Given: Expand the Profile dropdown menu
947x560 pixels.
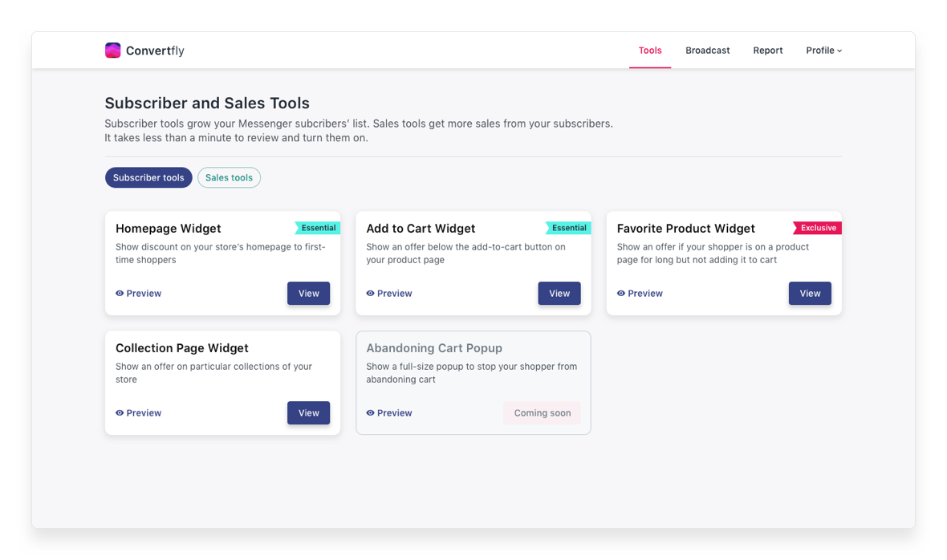Looking at the screenshot, I should tap(823, 50).
